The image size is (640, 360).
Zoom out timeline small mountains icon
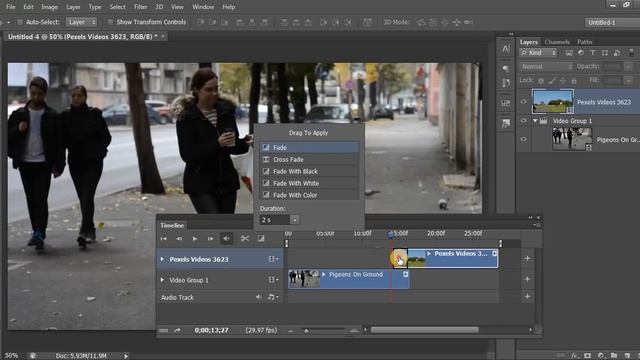tap(291, 331)
